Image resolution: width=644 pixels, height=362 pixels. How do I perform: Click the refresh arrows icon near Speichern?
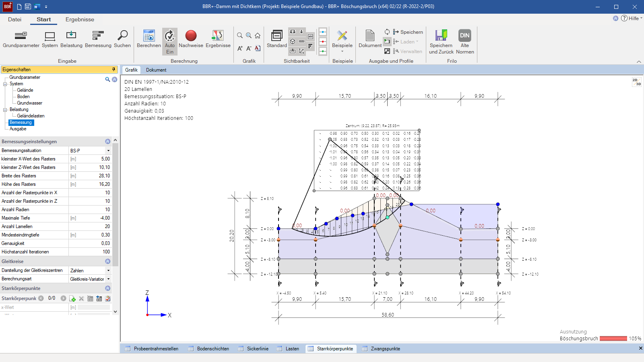pyautogui.click(x=387, y=32)
